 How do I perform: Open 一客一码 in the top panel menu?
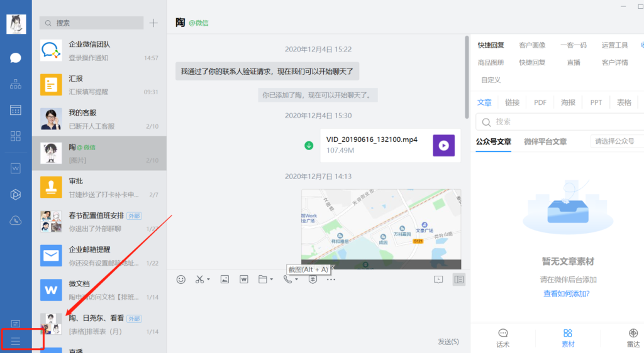click(574, 45)
